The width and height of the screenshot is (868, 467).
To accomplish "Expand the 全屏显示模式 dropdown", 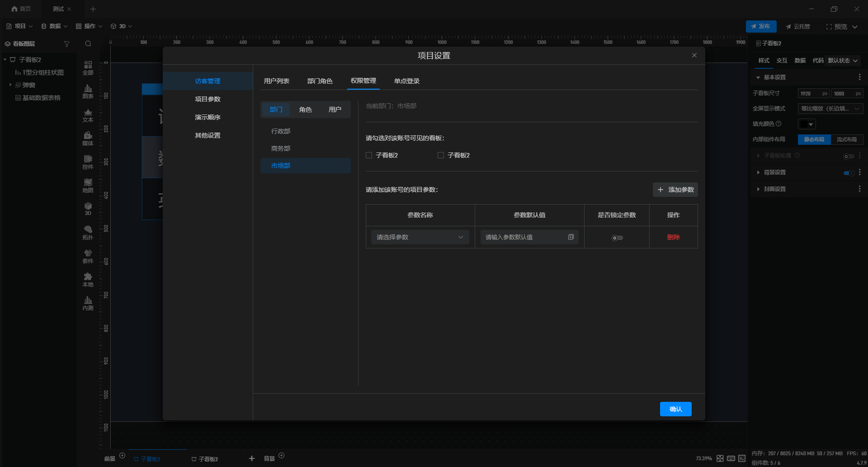I will [x=830, y=109].
